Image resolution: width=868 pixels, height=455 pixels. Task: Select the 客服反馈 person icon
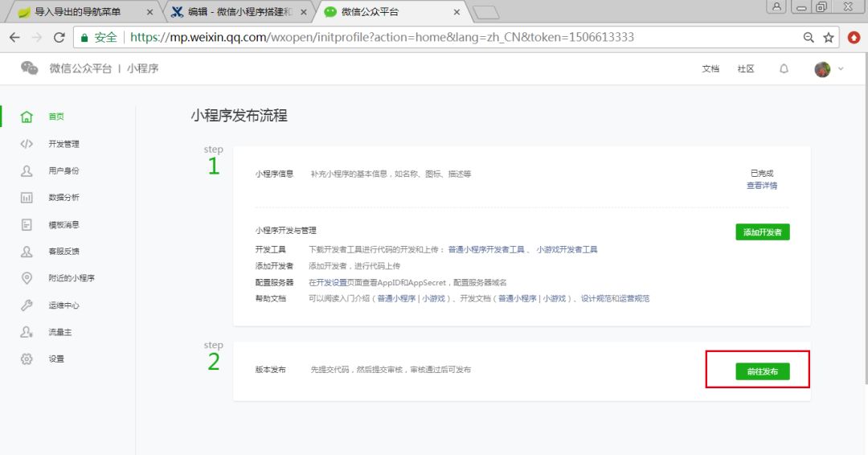coord(27,252)
